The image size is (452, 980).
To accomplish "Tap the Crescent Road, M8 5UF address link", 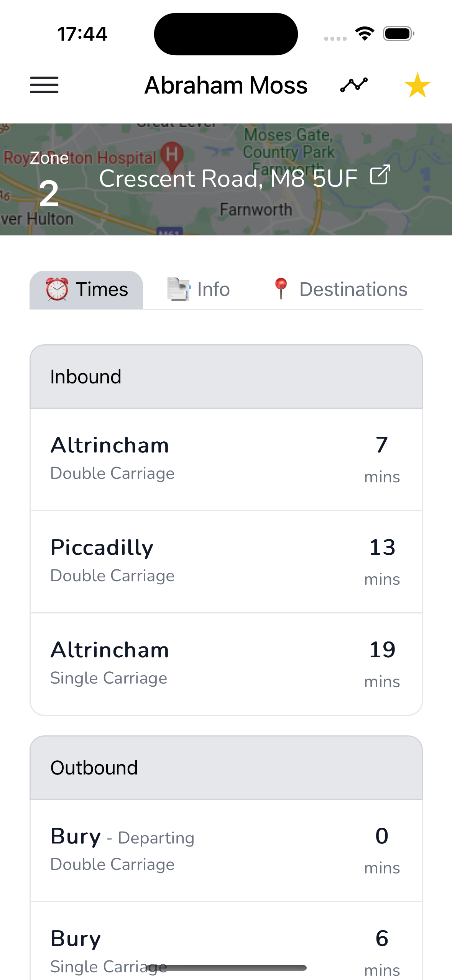I will (228, 179).
